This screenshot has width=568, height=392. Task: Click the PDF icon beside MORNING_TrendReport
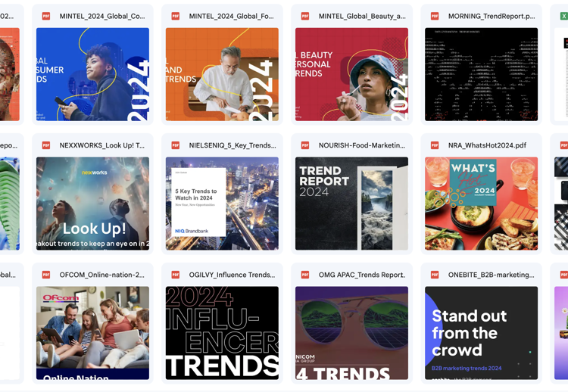(x=435, y=16)
